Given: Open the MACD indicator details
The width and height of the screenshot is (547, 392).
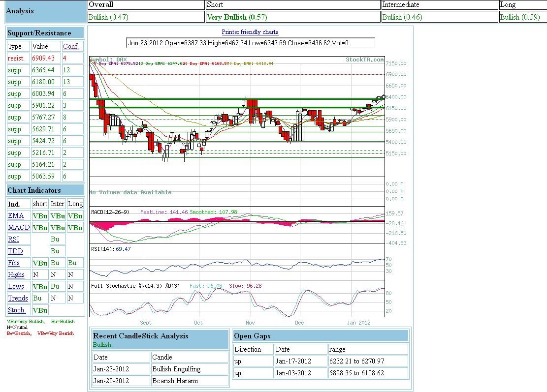Looking at the screenshot, I should coord(18,227).
